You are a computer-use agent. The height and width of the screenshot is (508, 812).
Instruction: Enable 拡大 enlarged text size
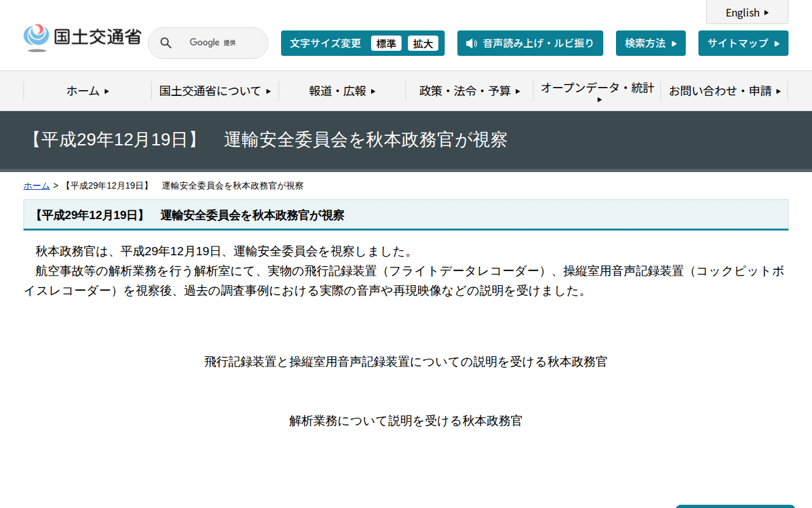coord(423,43)
